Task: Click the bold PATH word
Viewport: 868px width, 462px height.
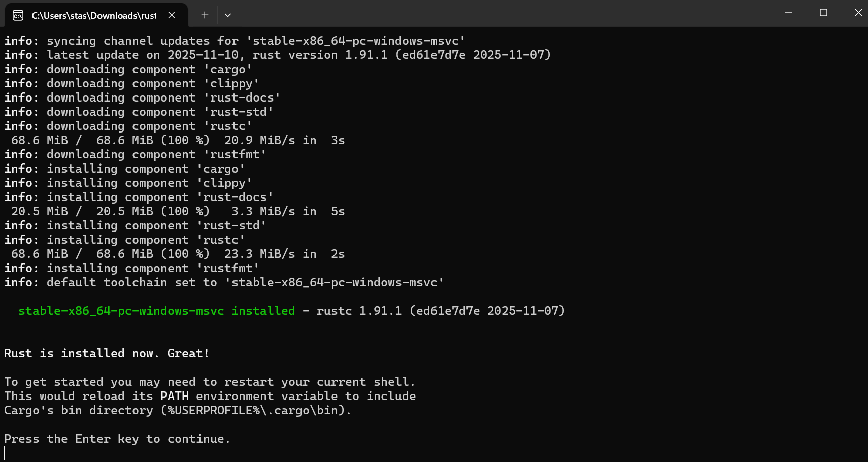Action: [x=174, y=396]
